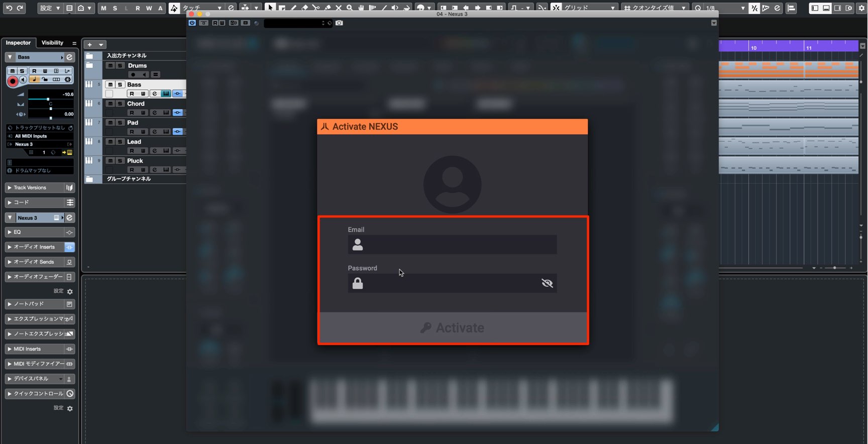868x444 pixels.
Task: Select the Object Selection arrow tool
Action: 270,8
